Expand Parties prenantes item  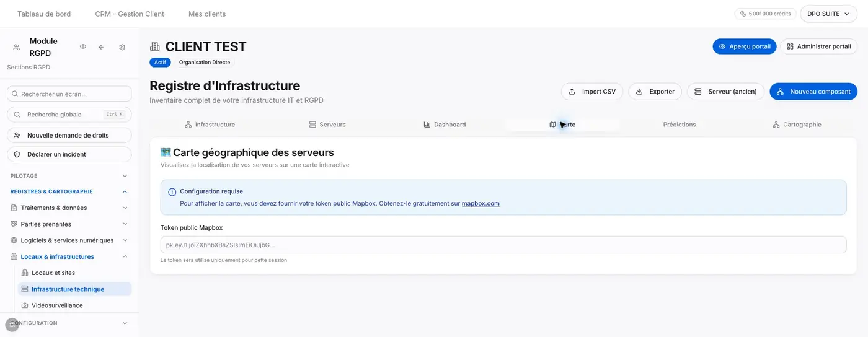click(69, 224)
